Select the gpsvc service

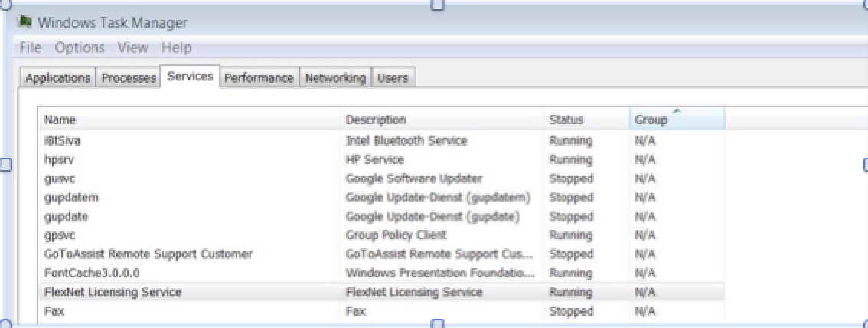click(59, 235)
